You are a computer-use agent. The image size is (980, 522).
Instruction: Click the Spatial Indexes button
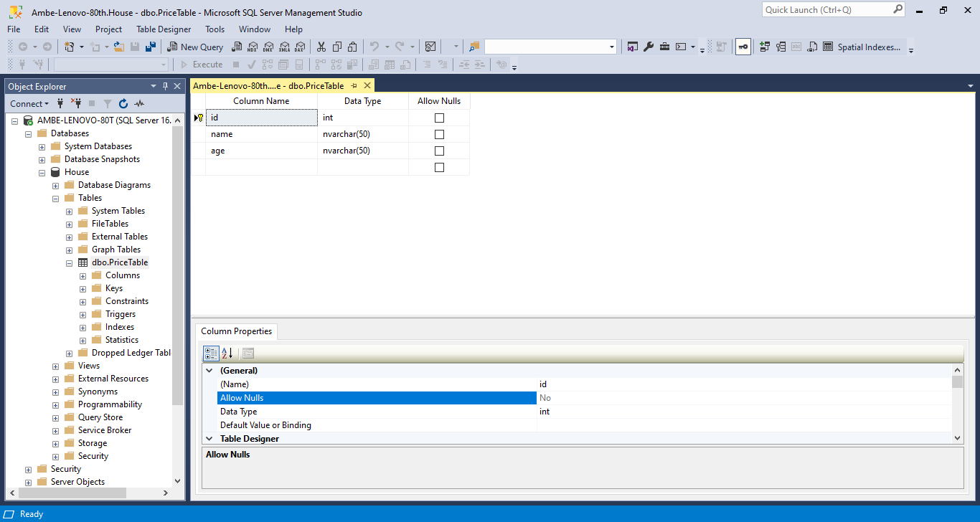pyautogui.click(x=868, y=47)
